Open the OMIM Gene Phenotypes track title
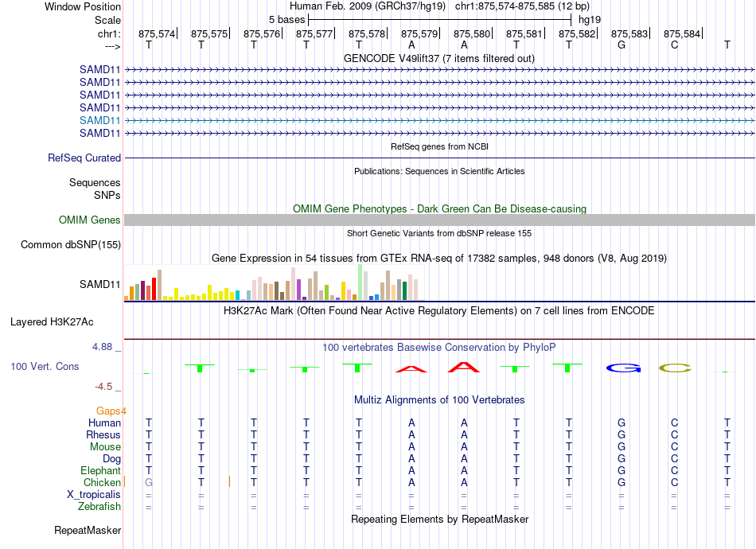 click(439, 208)
